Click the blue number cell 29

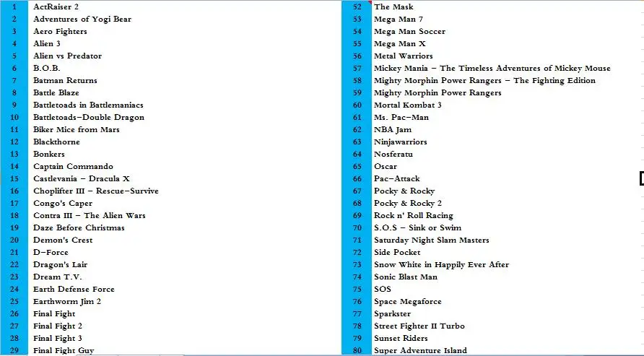(14, 350)
